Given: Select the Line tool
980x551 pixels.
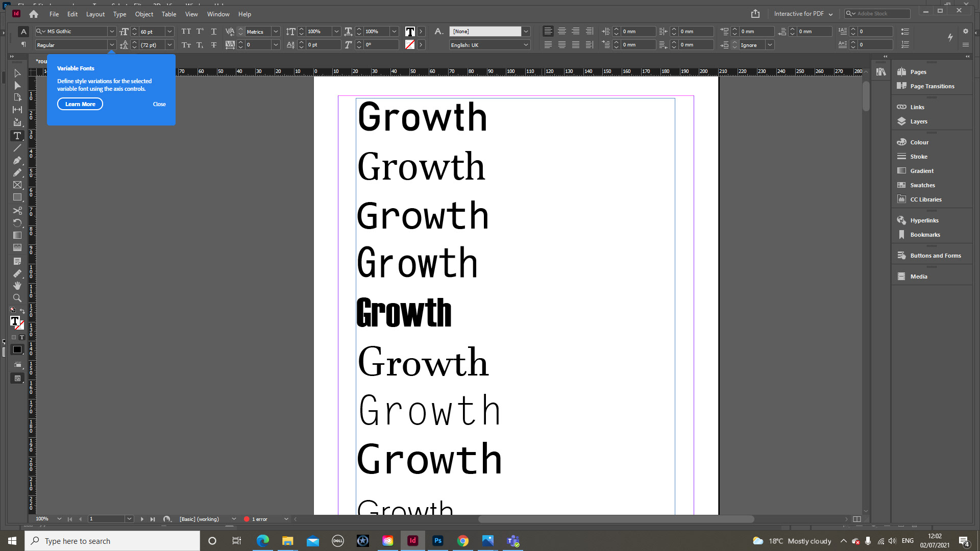Looking at the screenshot, I should click(x=17, y=148).
